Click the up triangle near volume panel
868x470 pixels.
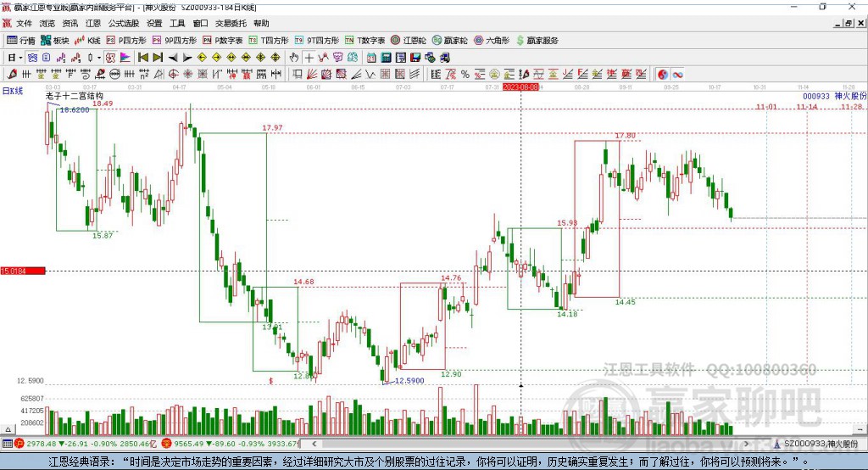(x=8, y=429)
